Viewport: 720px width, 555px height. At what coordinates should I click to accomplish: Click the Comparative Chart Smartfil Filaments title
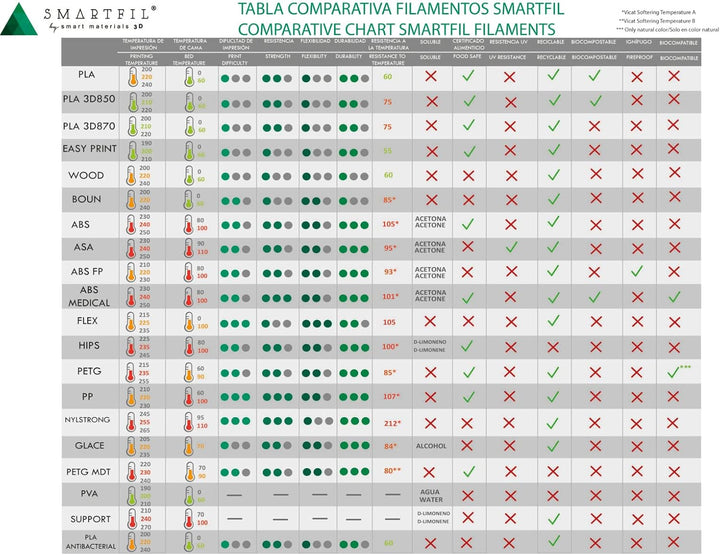pyautogui.click(x=397, y=29)
